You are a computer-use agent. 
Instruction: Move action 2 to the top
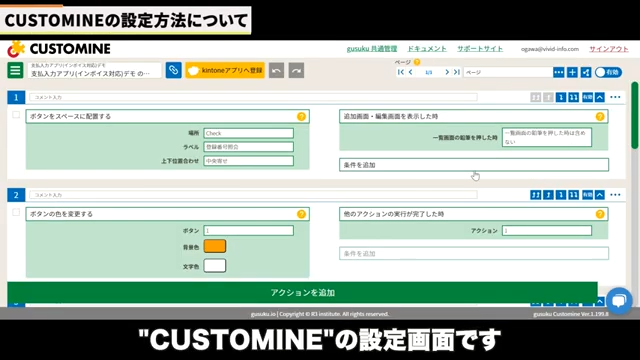pos(536,195)
